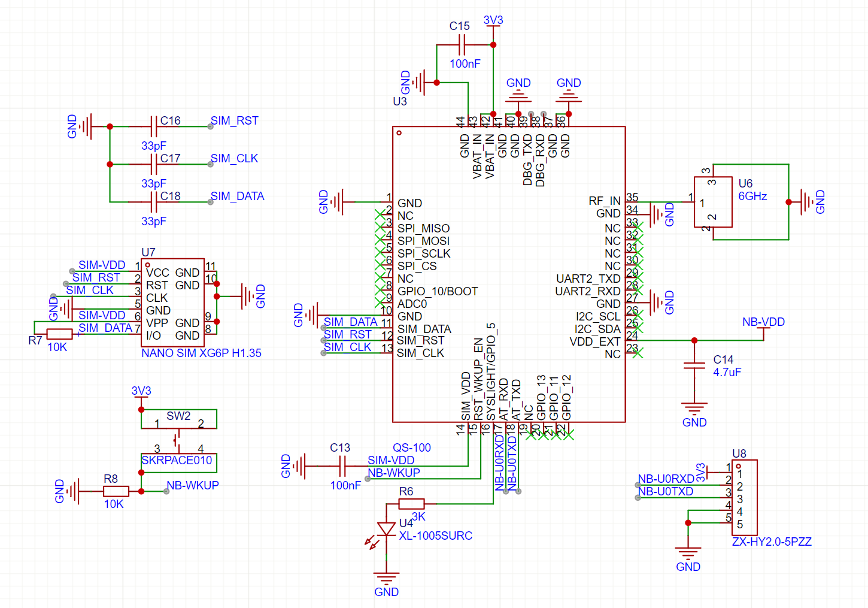Click the SPI_CS pin name on U3
868x608 pixels.
(417, 266)
